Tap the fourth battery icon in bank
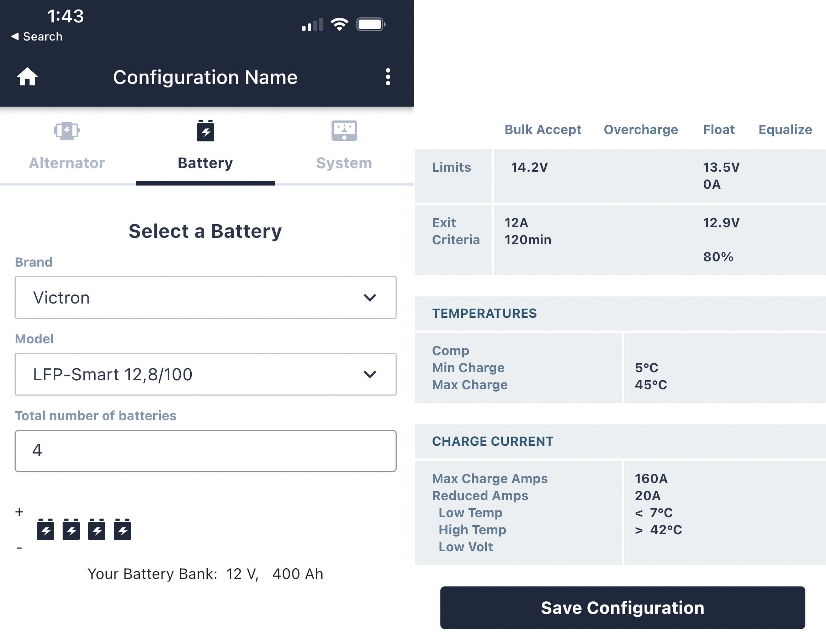826x644 pixels. coord(122,529)
